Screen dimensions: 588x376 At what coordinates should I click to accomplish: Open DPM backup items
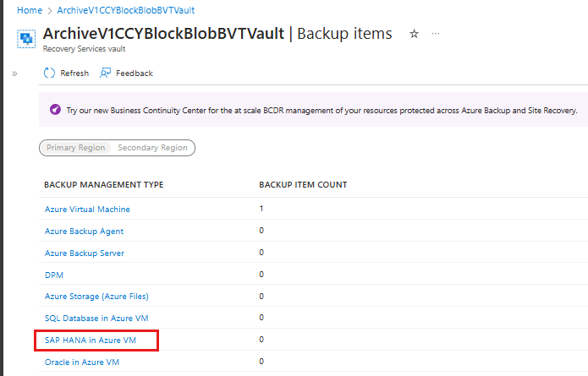click(54, 275)
